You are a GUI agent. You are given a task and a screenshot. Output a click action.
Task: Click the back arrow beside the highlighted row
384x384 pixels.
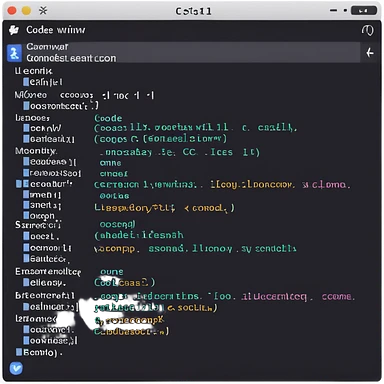click(x=370, y=53)
